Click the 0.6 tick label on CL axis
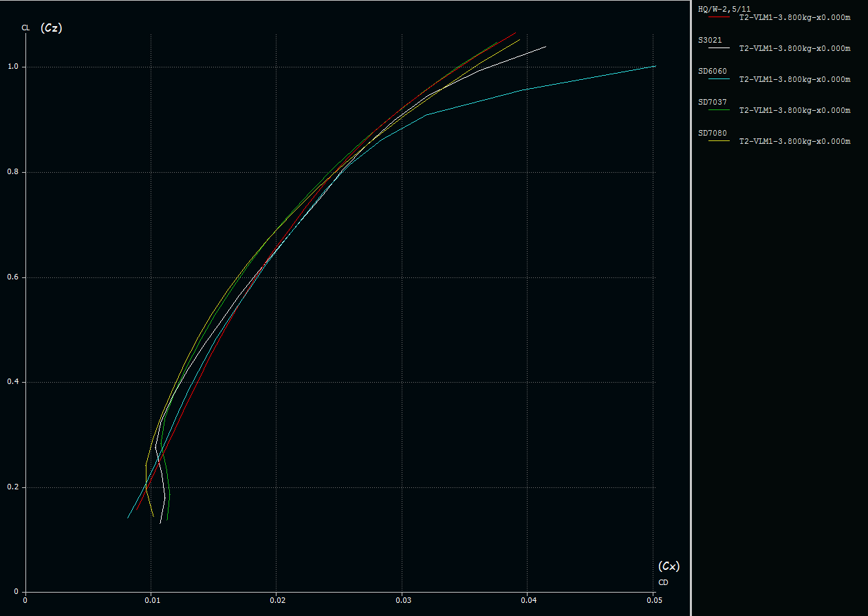 pos(14,277)
